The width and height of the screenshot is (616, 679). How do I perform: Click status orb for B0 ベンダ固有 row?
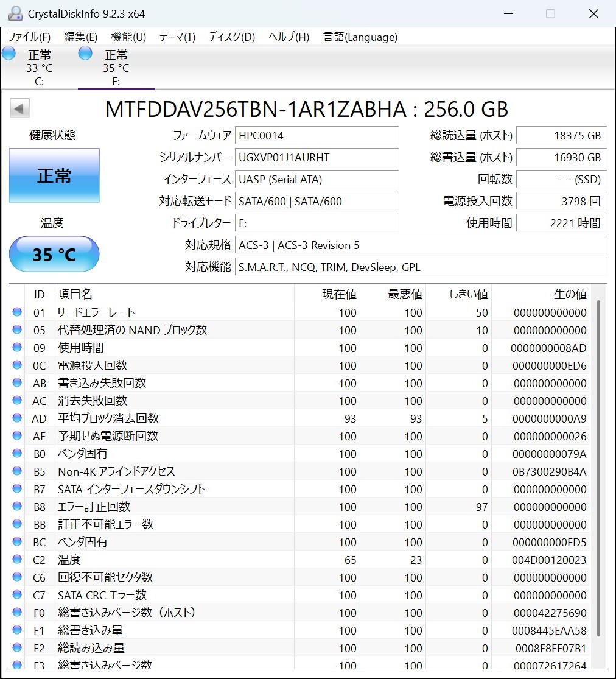tap(17, 454)
